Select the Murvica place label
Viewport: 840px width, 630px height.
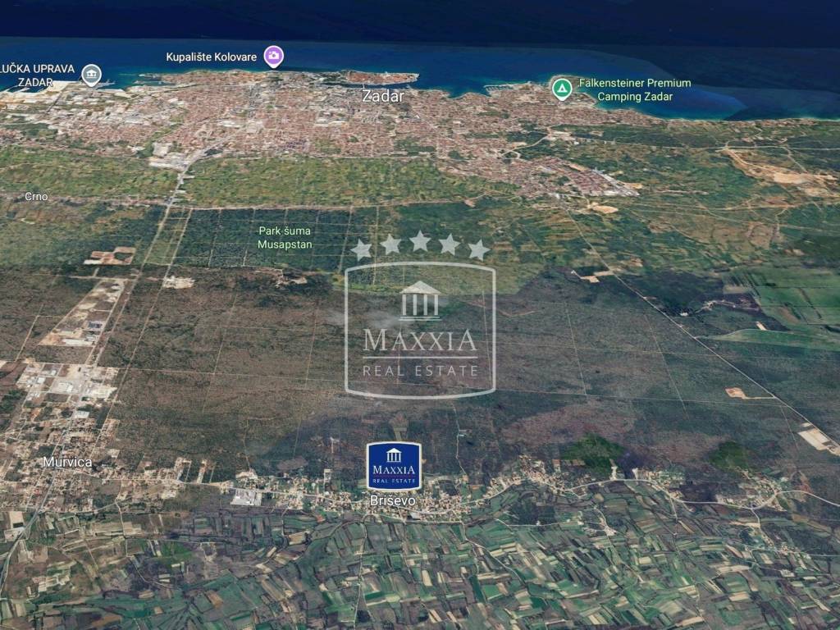67,462
